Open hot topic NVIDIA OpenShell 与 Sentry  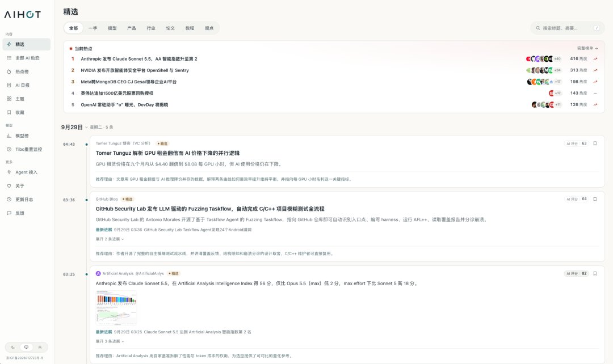pyautogui.click(x=135, y=70)
